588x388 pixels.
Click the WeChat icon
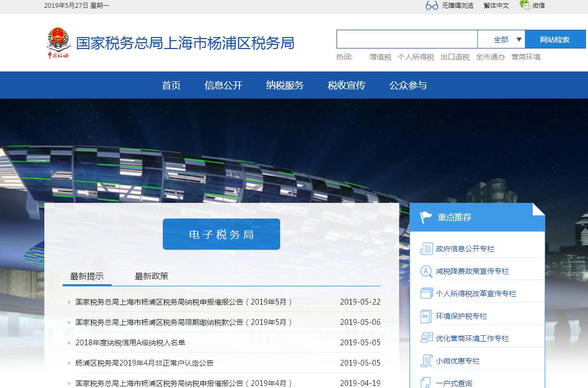tap(525, 5)
